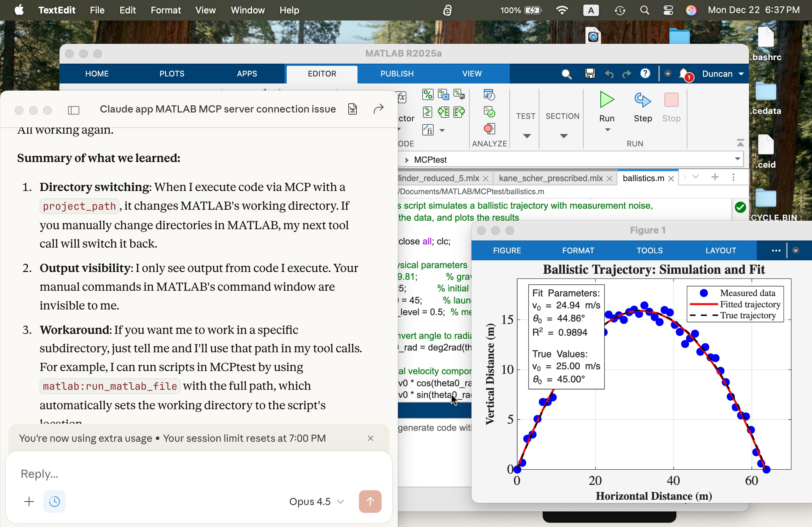Open MATLAB notifications bell icon
Screen dimensions: 812x527
pyautogui.click(x=684, y=74)
